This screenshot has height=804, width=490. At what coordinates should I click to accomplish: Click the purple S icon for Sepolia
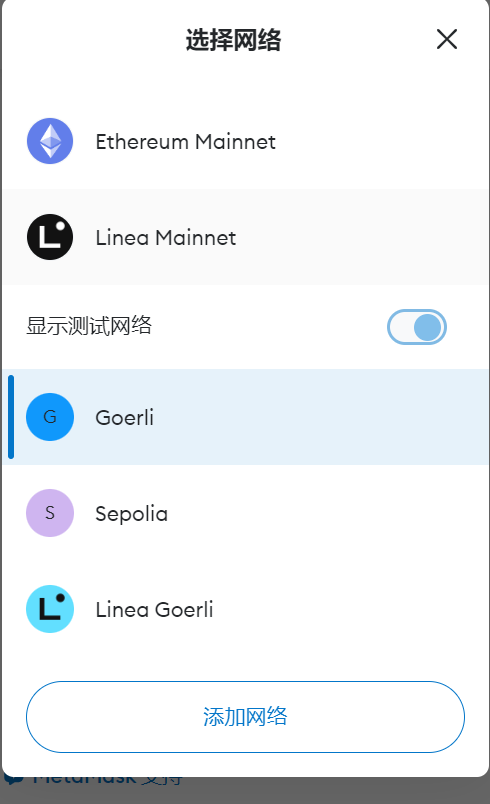point(50,513)
